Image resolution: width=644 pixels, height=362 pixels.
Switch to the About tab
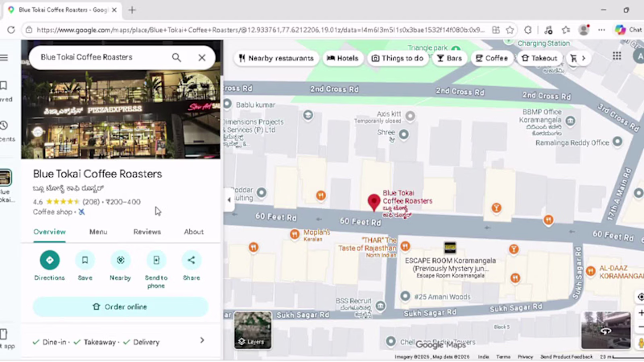193,232
